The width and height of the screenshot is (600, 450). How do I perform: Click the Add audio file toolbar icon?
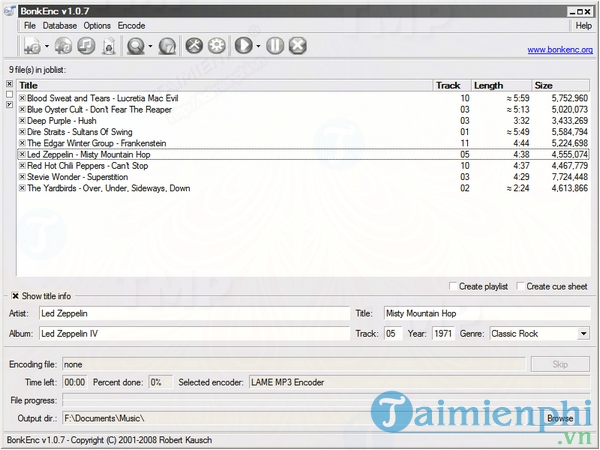point(31,45)
